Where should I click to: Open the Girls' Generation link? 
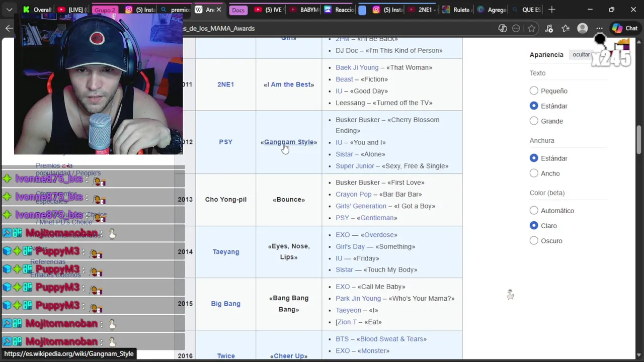point(361,206)
